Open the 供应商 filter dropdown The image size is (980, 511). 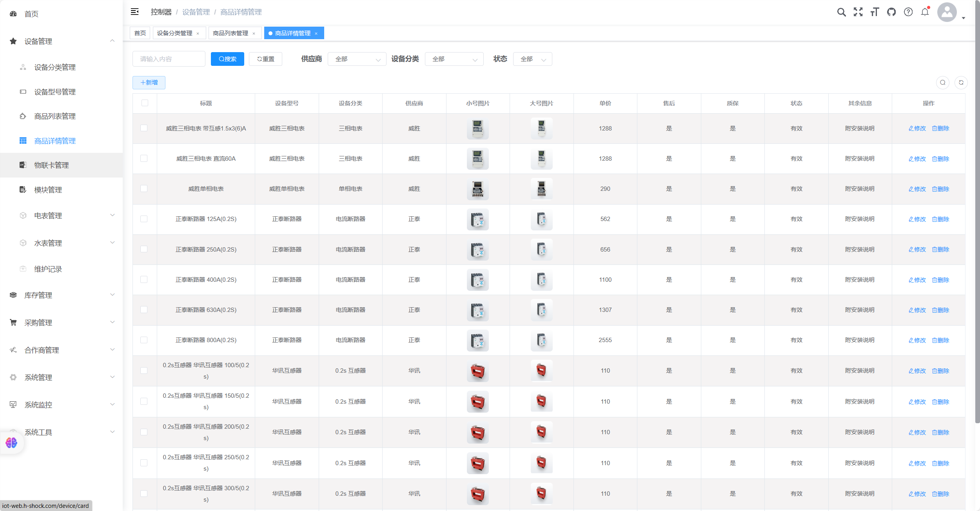coord(357,59)
